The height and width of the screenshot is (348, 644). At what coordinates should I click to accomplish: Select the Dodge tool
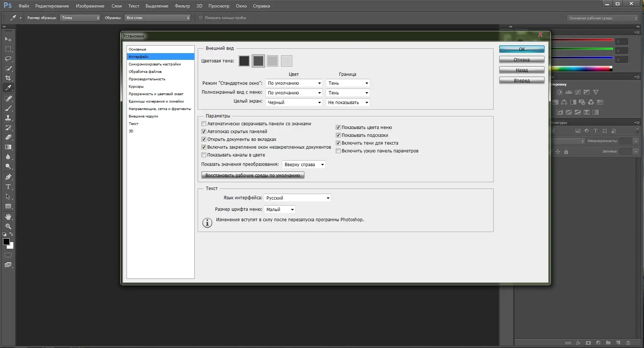[x=8, y=166]
